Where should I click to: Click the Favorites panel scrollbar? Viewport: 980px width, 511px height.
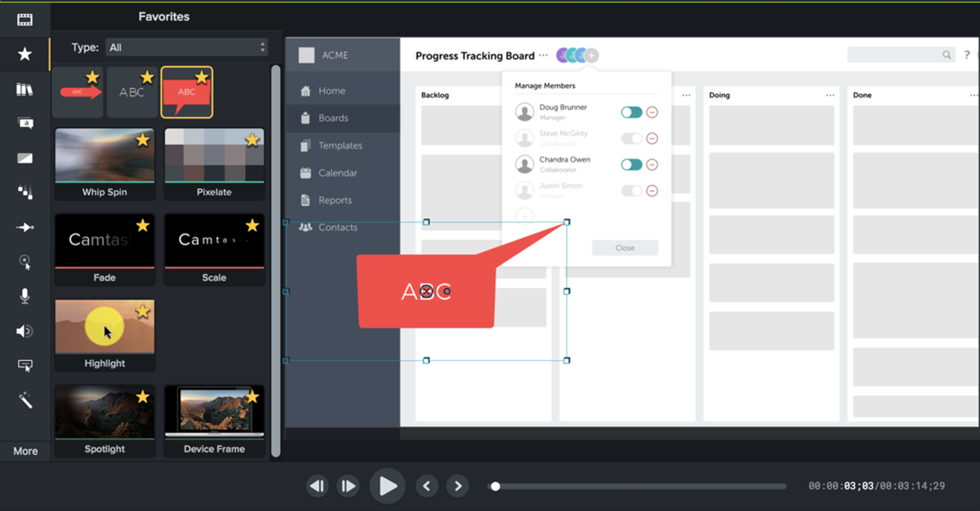coord(276,261)
